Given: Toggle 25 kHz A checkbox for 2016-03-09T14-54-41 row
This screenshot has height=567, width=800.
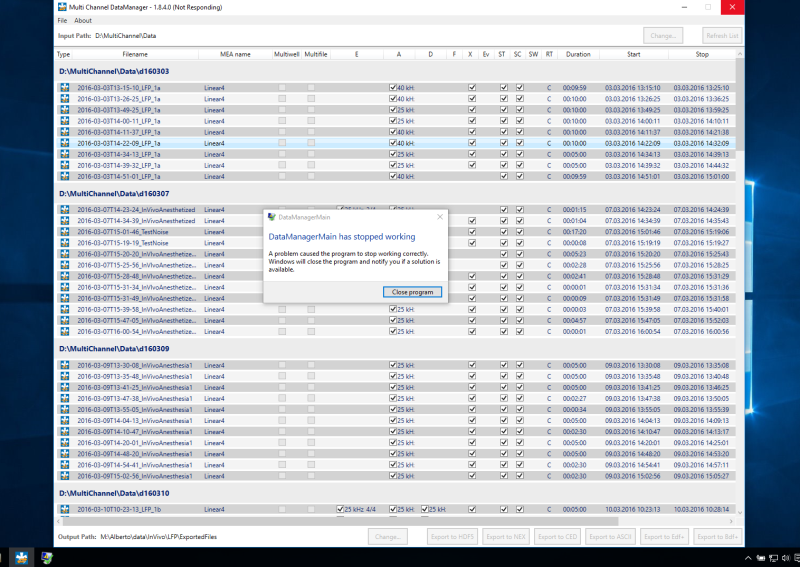Looking at the screenshot, I should tap(393, 464).
